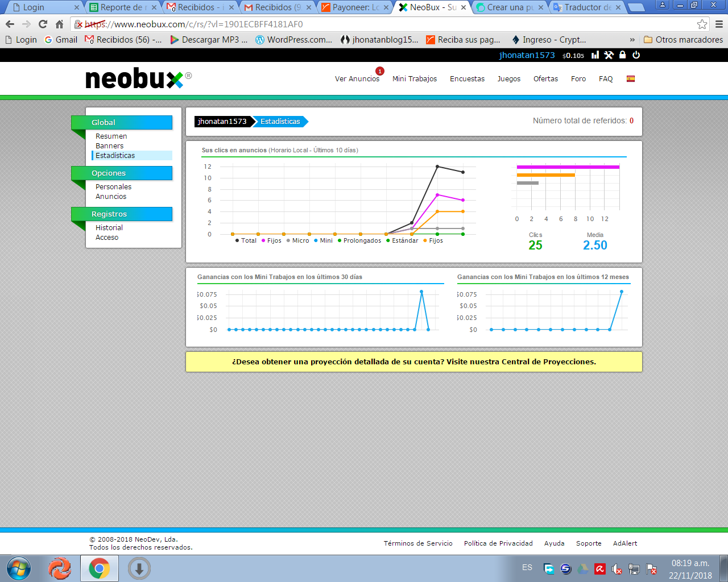Click the Total legend entry in the chart
Screen dimensions: 728x582
(246, 241)
